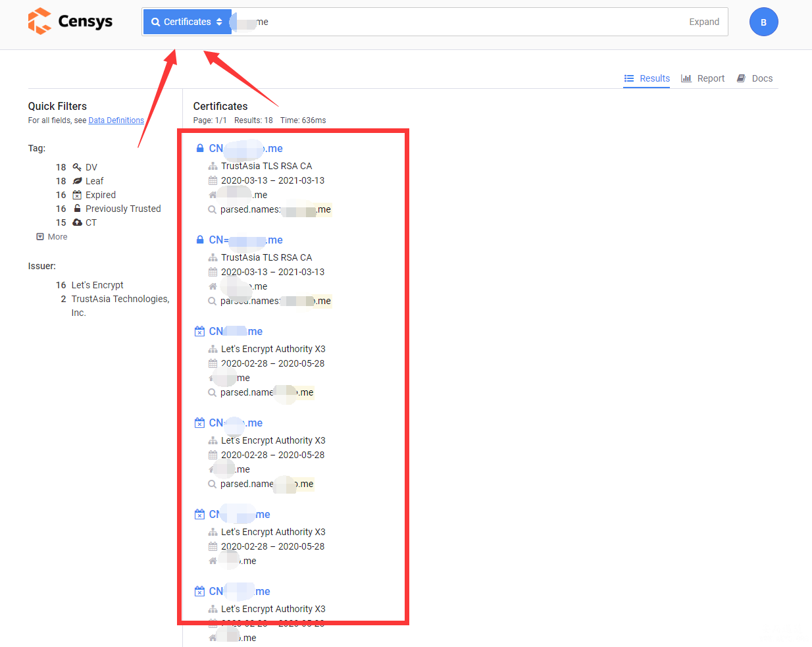This screenshot has height=647, width=812.
Task: Switch to the Report tab
Action: tap(703, 78)
